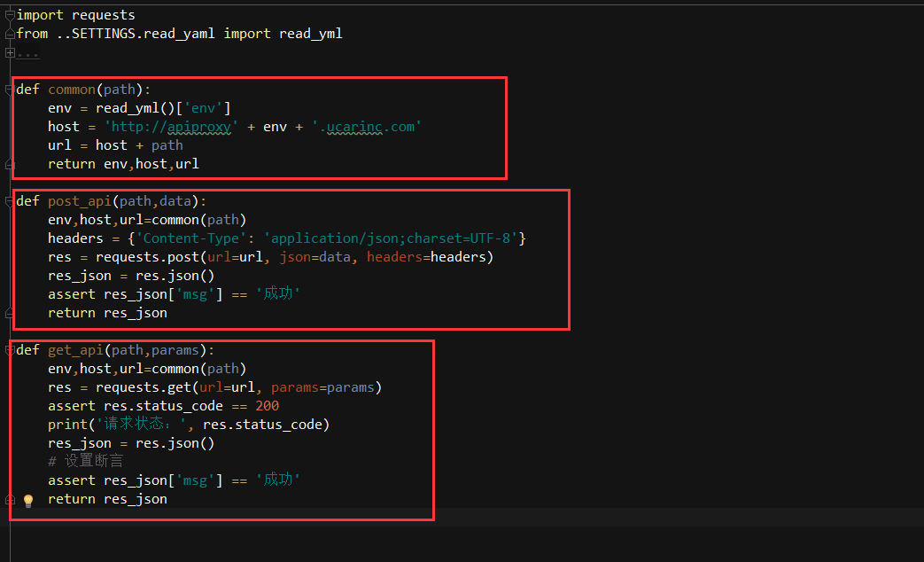Click the comment '# 设置断言'

click(x=85, y=461)
